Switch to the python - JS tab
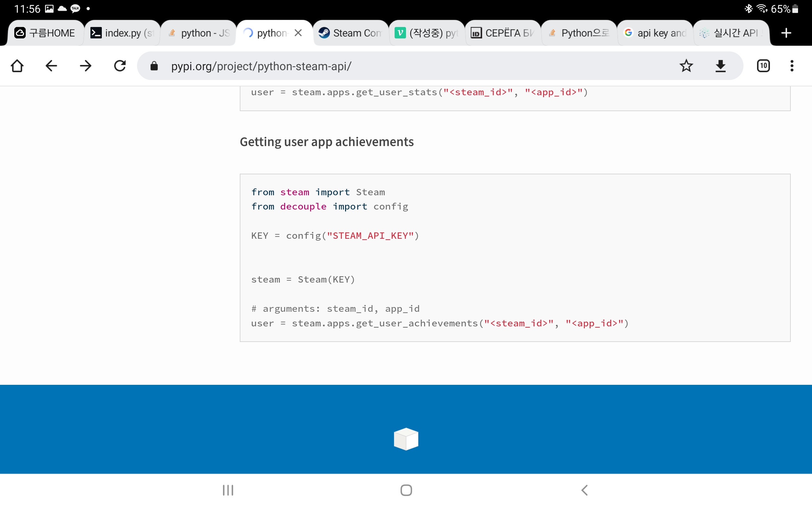Image resolution: width=812 pixels, height=508 pixels. 198,33
